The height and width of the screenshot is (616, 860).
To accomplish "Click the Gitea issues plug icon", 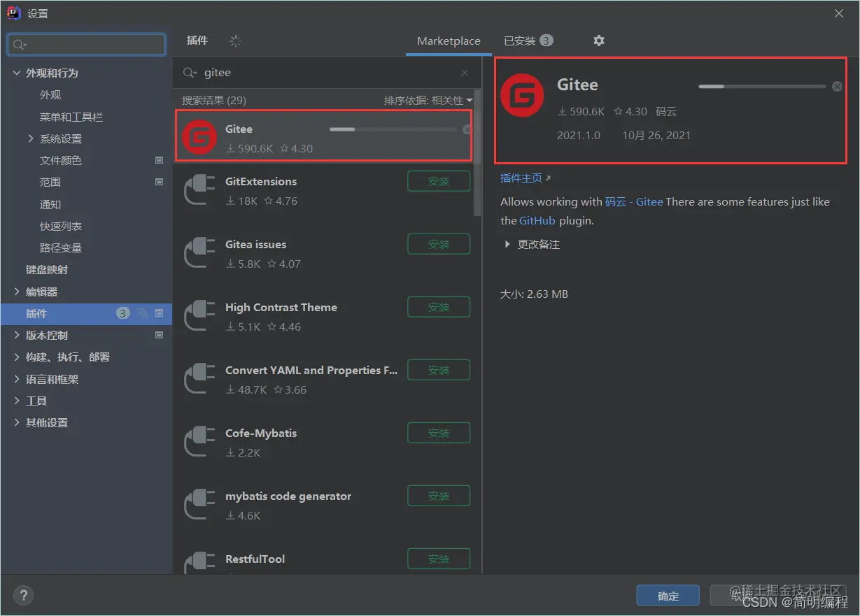I will tap(199, 254).
